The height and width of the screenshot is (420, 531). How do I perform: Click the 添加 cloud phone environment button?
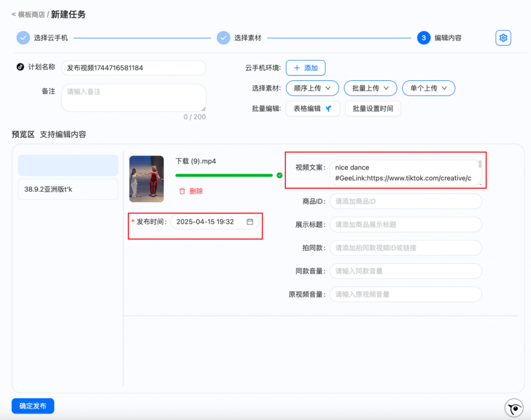[x=305, y=68]
